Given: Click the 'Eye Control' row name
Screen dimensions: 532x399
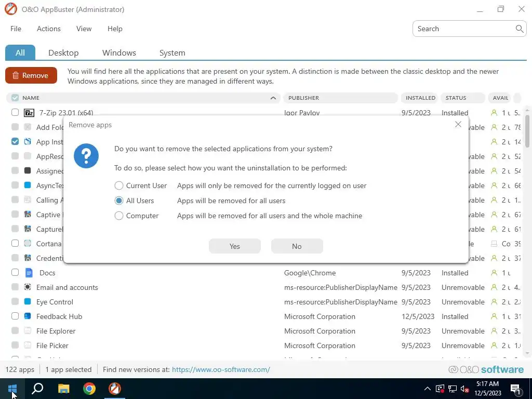Looking at the screenshot, I should (55, 302).
